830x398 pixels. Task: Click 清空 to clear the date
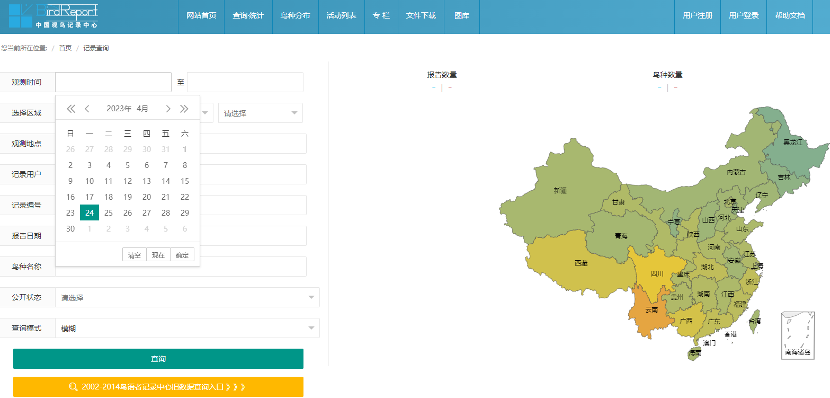pos(134,255)
